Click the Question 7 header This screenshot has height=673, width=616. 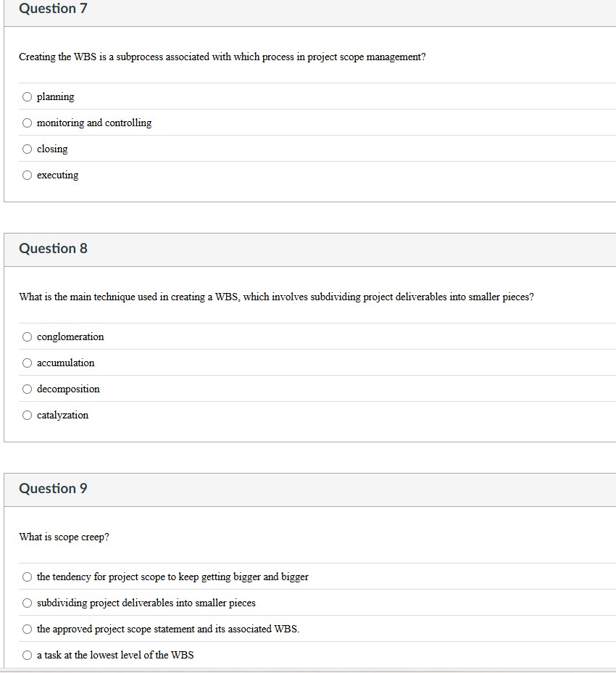52,9
